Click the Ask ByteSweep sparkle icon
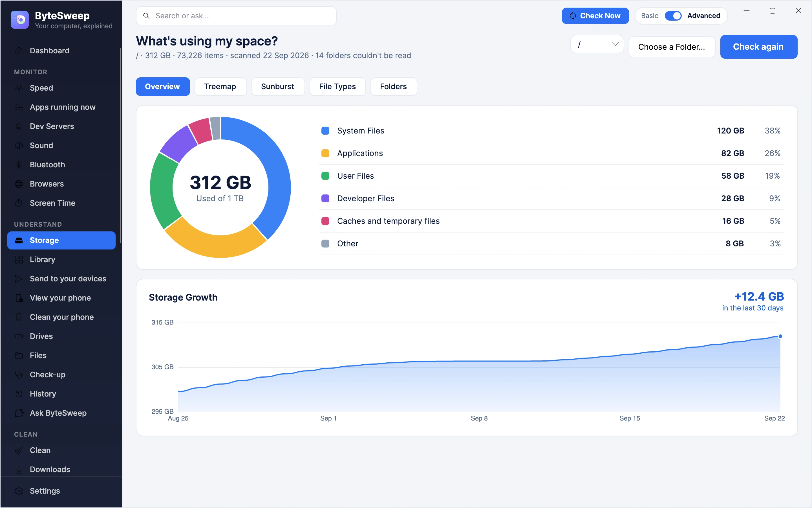The image size is (812, 508). click(x=19, y=413)
